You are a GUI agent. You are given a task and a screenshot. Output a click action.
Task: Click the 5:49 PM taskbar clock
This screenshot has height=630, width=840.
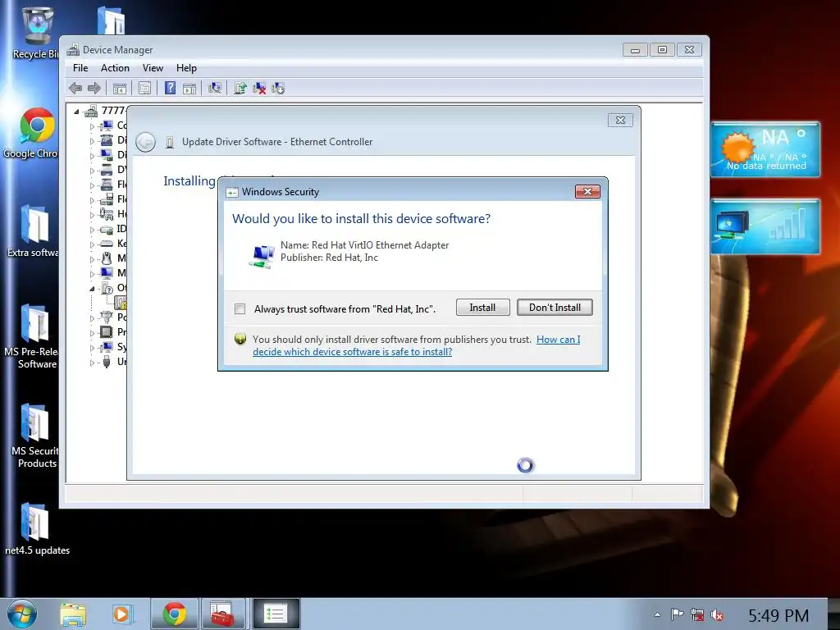coord(778,615)
